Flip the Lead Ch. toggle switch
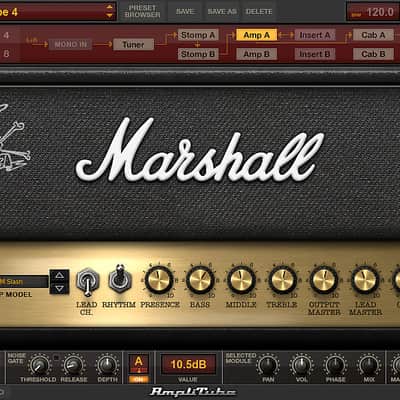 pyautogui.click(x=87, y=282)
